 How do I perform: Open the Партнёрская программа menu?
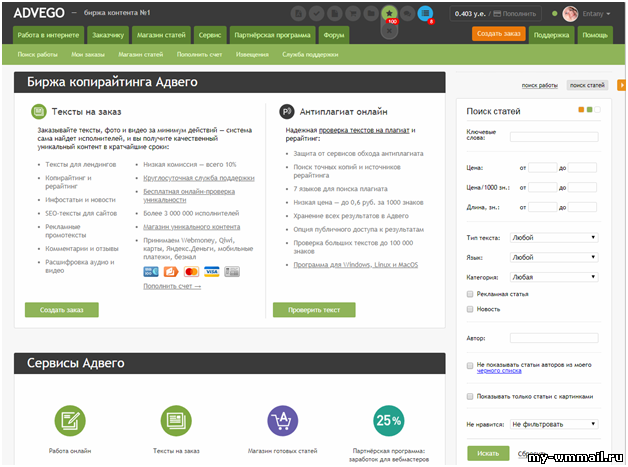tap(272, 35)
